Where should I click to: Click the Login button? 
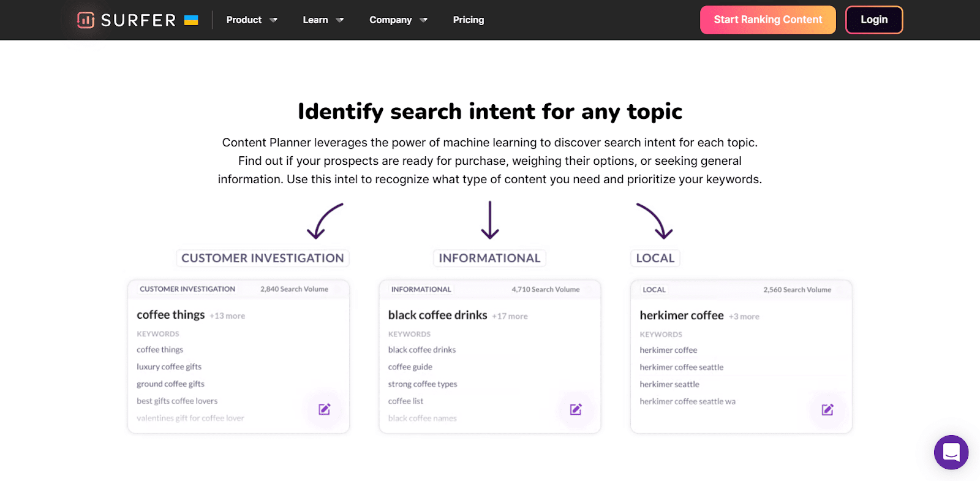coord(874,20)
